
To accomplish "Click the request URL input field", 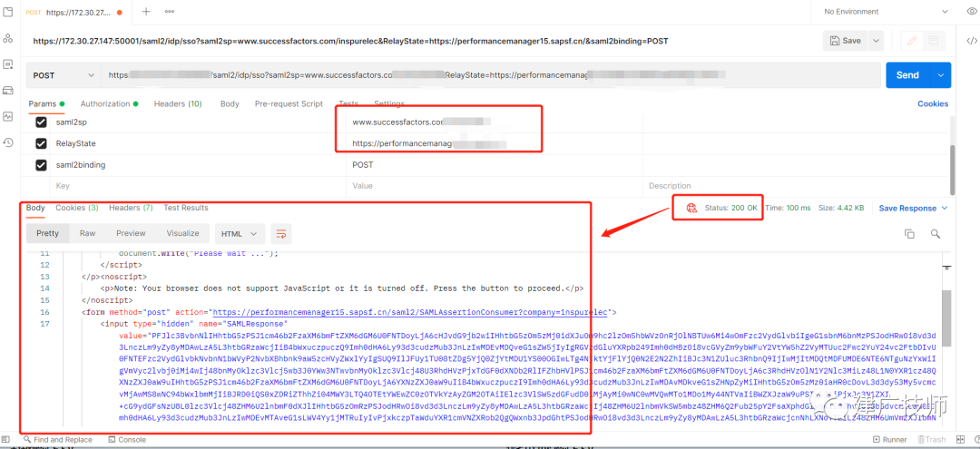I will tap(492, 75).
